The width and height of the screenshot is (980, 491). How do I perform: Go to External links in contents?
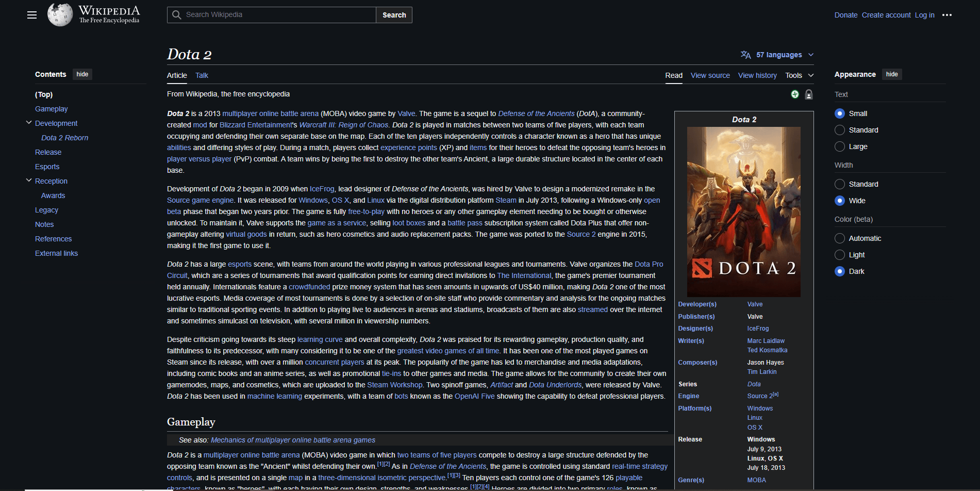(x=57, y=253)
